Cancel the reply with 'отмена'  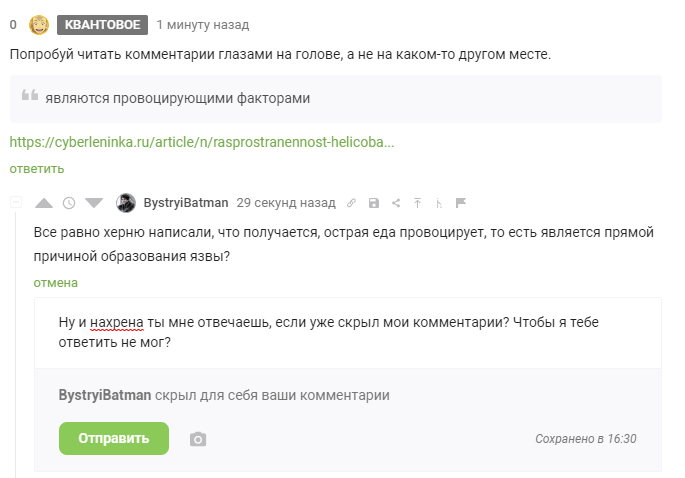(56, 283)
